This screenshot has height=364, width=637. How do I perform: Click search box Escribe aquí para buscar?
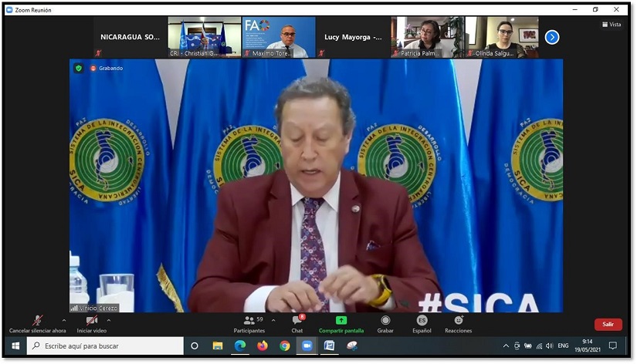[105, 345]
